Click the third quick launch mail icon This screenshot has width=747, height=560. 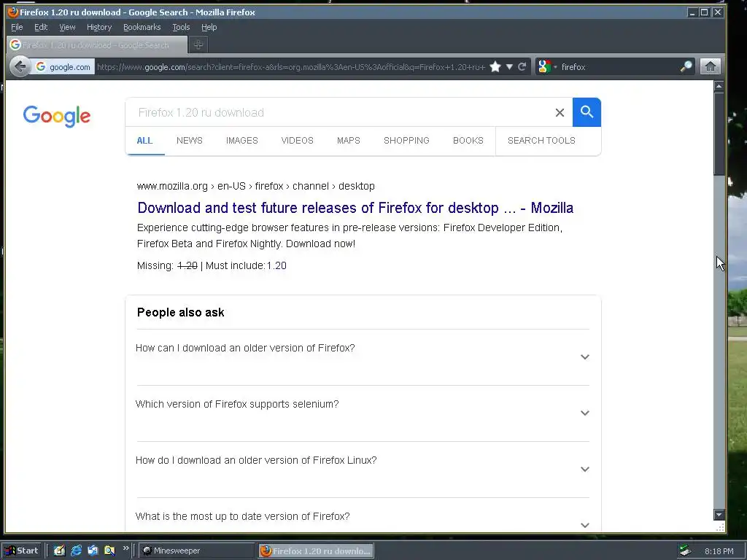tap(93, 551)
